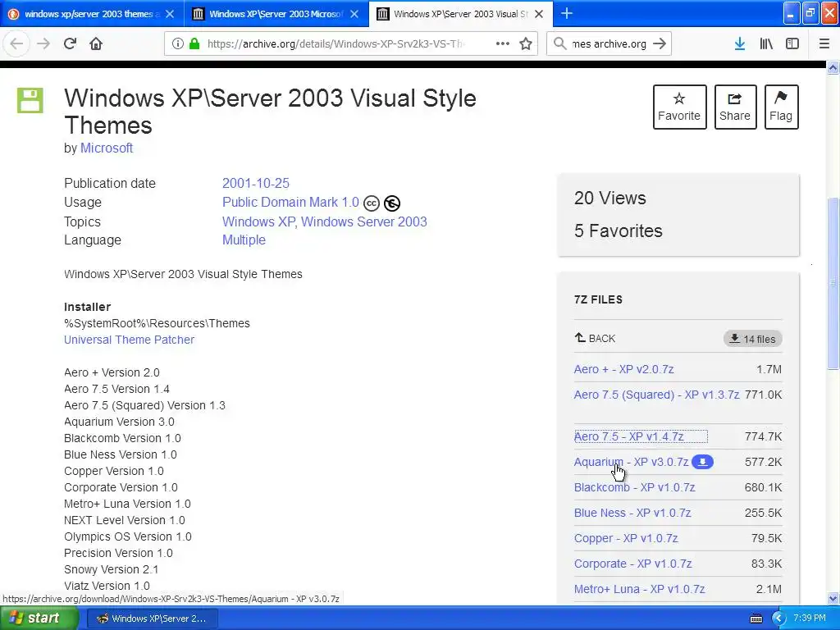
Task: Click 'Olympics OS Version 1.0' text line
Action: tap(127, 536)
